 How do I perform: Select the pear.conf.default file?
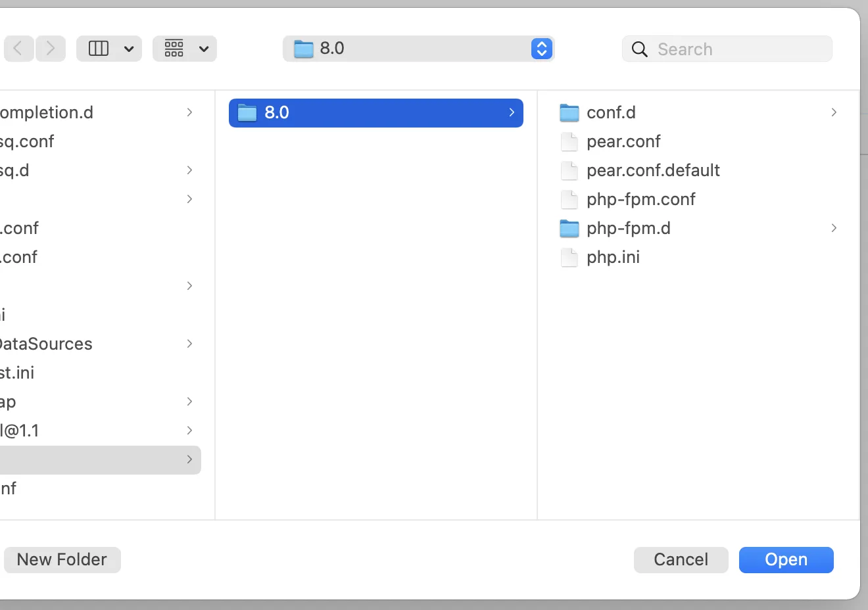[x=652, y=171]
